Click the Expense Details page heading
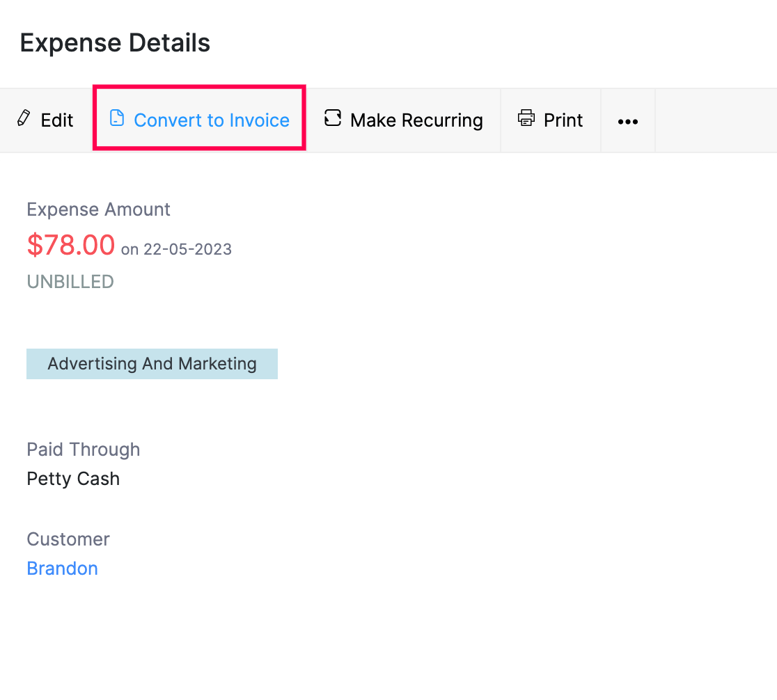777x700 pixels. [115, 42]
